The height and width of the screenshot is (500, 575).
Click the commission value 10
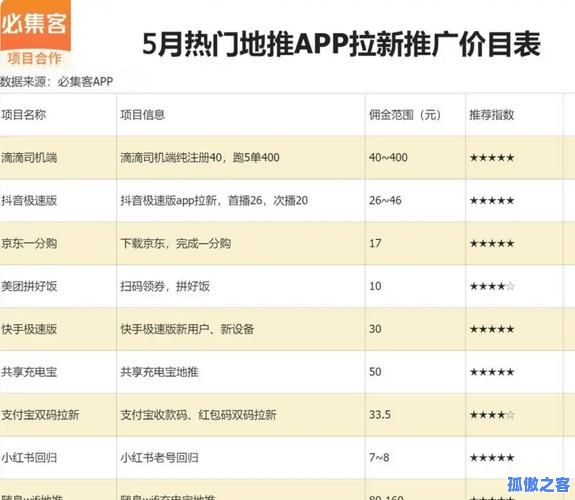(x=375, y=286)
